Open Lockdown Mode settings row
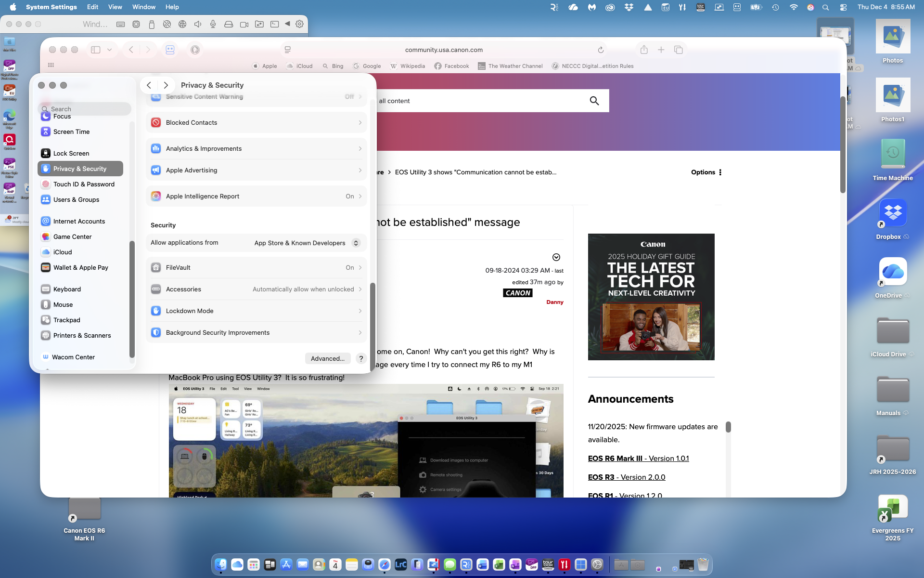924x578 pixels. click(257, 311)
